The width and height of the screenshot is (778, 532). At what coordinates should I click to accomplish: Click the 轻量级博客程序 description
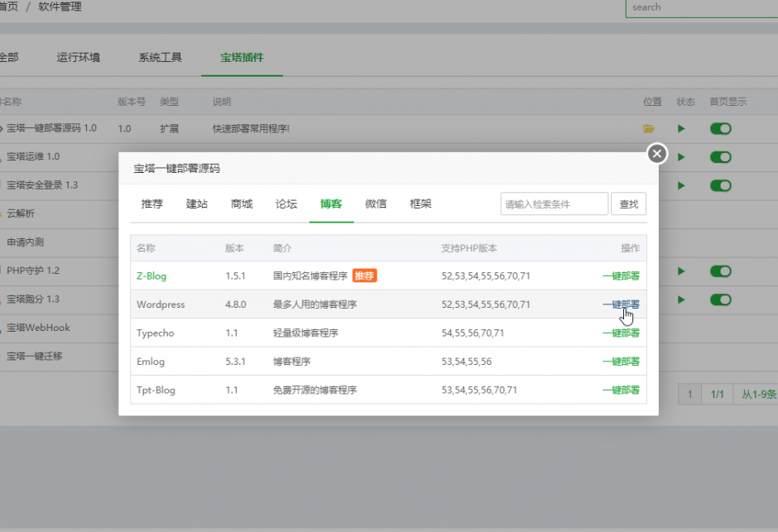[x=305, y=333]
